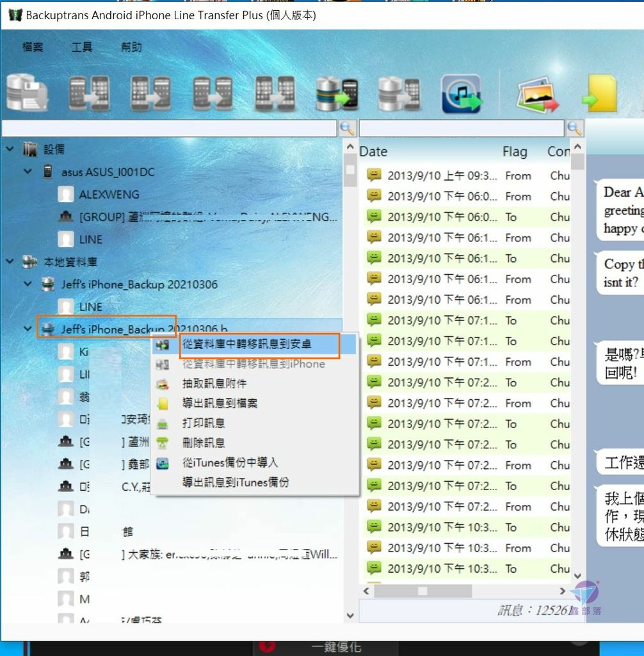This screenshot has width=644, height=656.
Task: Choose 從iTunes備份中導入 menu entry
Action: [254, 463]
